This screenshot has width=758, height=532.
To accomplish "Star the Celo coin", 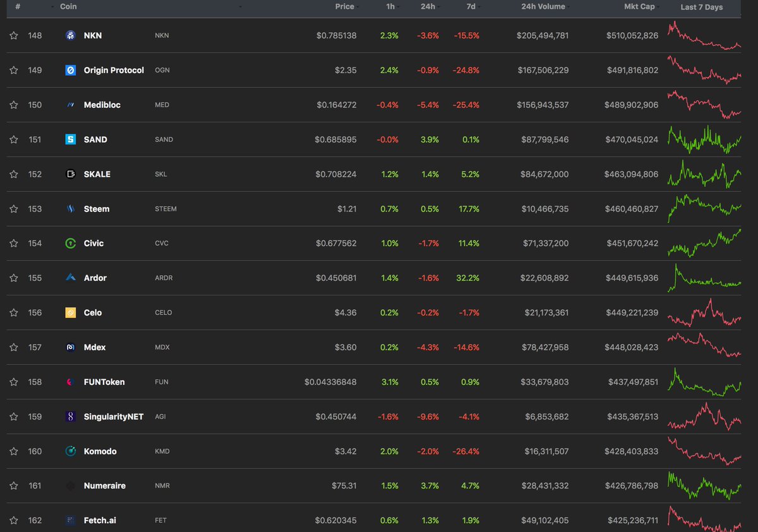I will pos(14,312).
